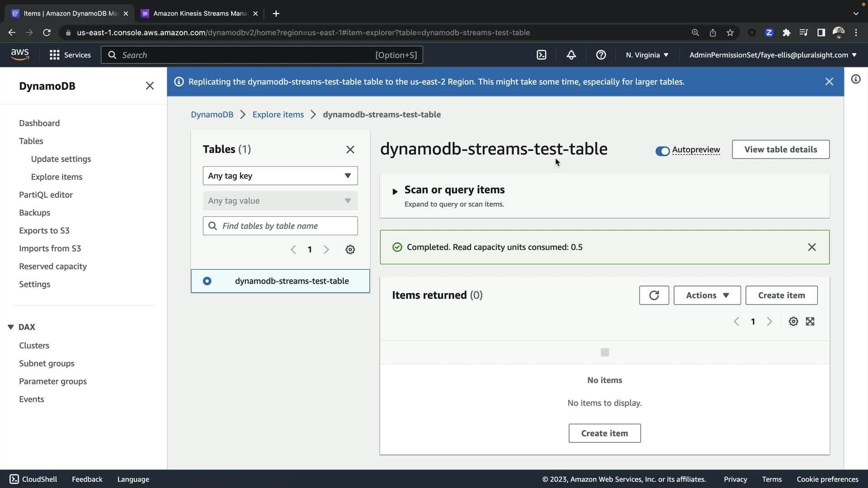
Task: Open PartiQL editor in sidebar
Action: 46,195
